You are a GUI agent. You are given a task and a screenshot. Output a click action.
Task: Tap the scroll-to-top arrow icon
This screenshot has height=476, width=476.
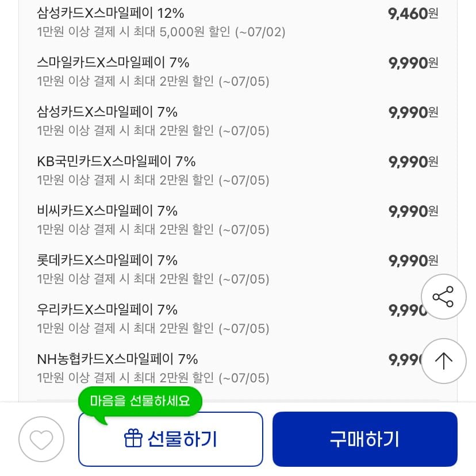[443, 361]
